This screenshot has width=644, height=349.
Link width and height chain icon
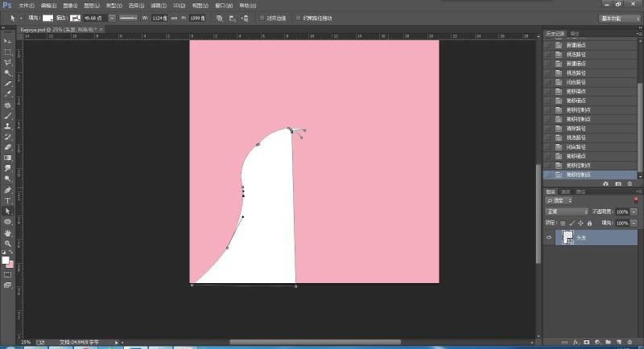coord(174,18)
